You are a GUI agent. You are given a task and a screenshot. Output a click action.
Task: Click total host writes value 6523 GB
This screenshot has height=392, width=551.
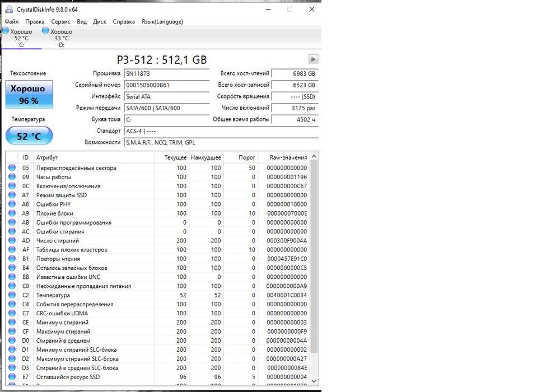coord(295,85)
